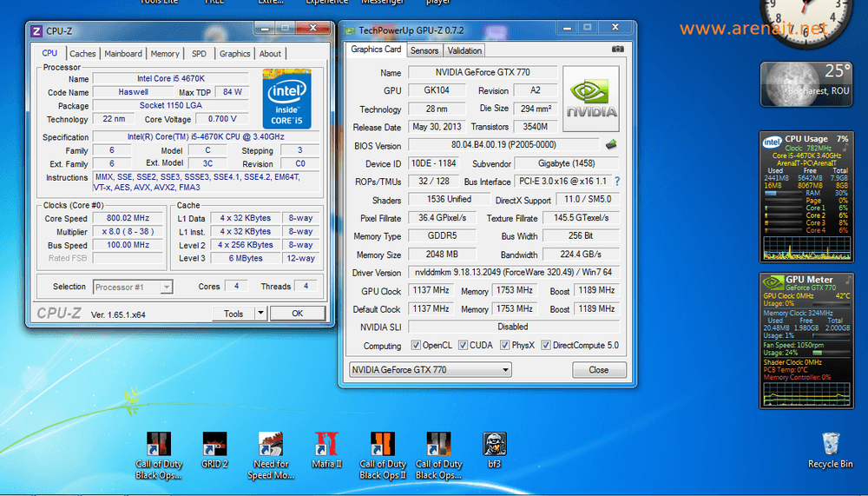This screenshot has width=868, height=496.
Task: Launch the bf3 desktop shortcut
Action: 495,446
